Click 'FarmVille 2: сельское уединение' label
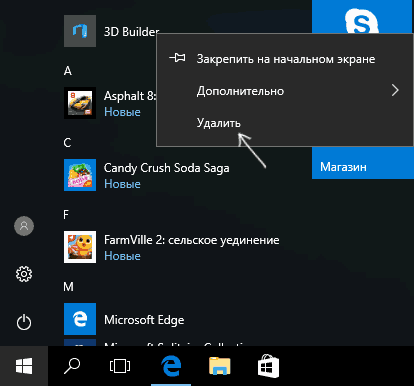This screenshot has width=414, height=386. (192, 240)
